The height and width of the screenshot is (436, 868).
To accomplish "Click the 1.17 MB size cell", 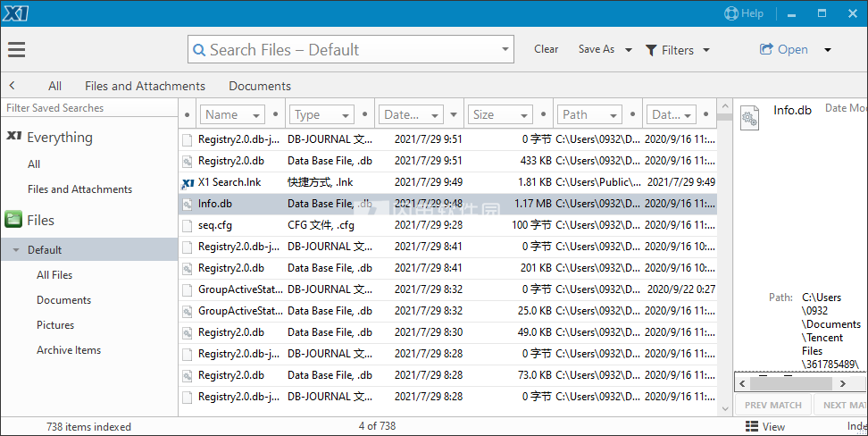I will click(532, 204).
